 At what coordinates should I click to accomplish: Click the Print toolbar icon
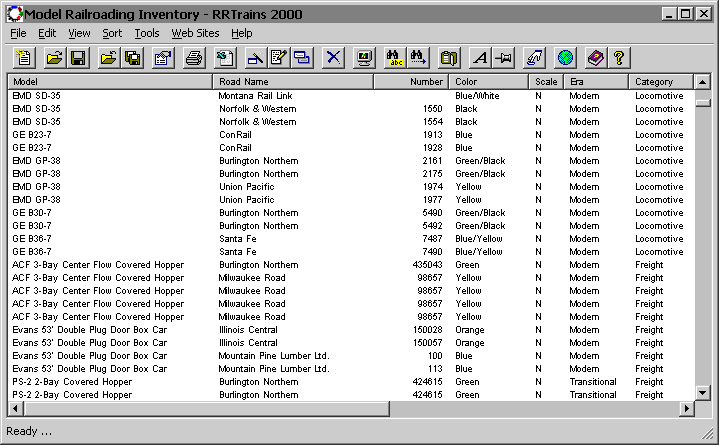click(x=193, y=58)
